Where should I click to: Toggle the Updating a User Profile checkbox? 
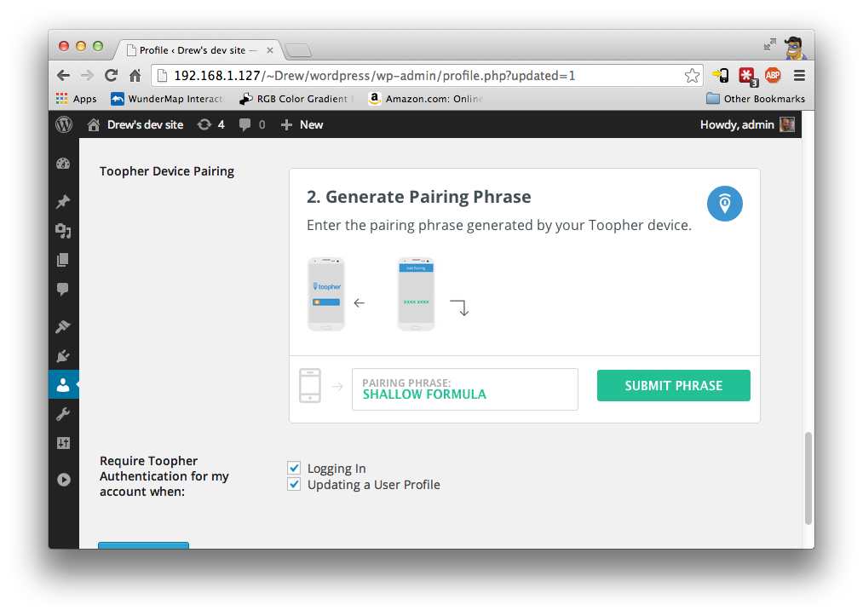[294, 485]
